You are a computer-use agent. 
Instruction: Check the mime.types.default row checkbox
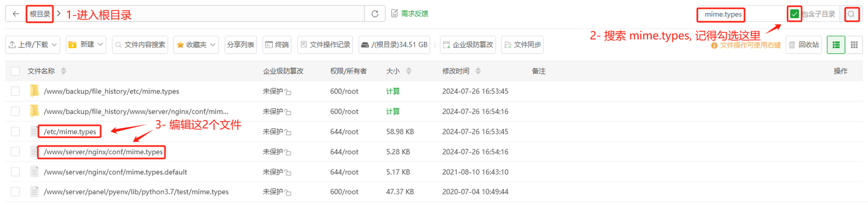pos(15,172)
